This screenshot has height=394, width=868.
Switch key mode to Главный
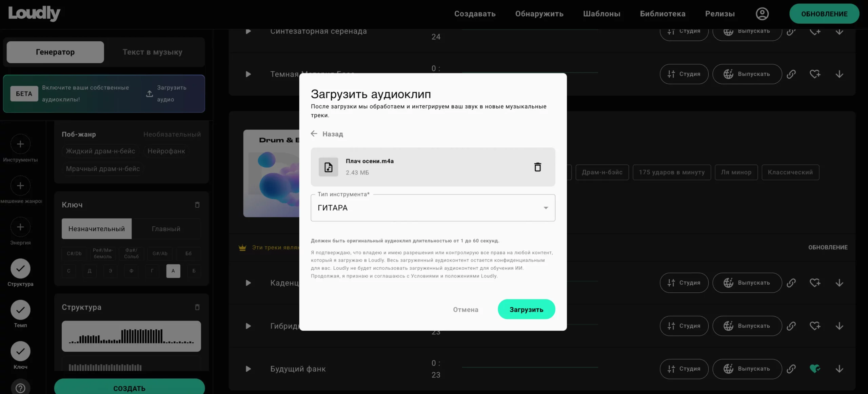[x=166, y=229]
